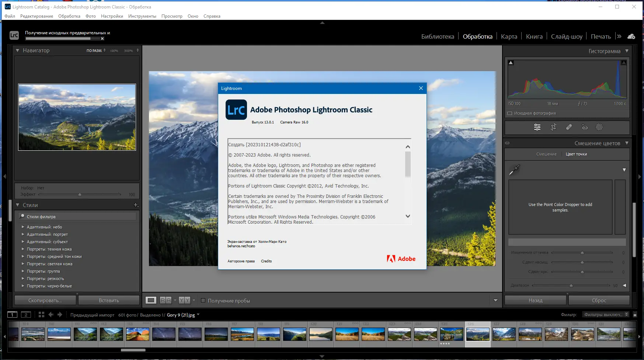Adjust the Диапазон range slider
The width and height of the screenshot is (644, 360).
tap(571, 286)
